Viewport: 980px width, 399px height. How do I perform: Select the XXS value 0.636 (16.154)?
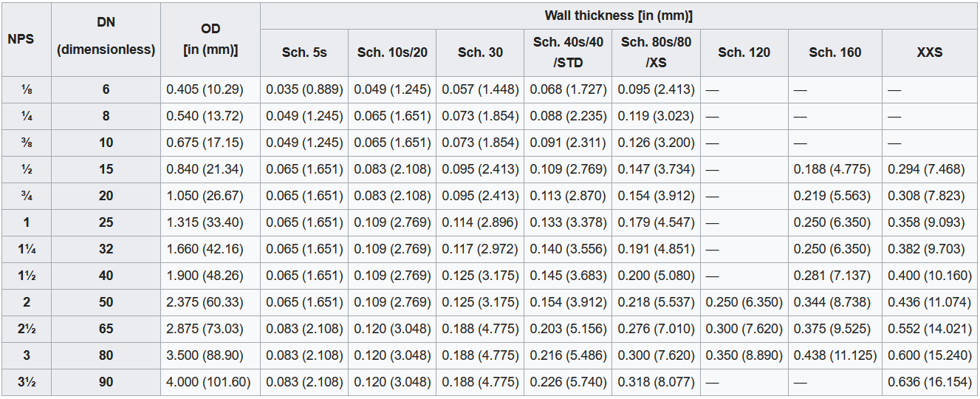(929, 382)
